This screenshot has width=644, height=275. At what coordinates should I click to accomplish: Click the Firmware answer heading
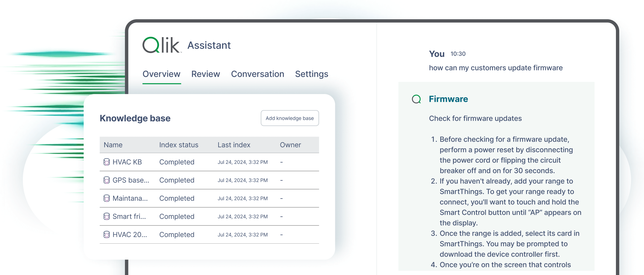click(x=449, y=99)
